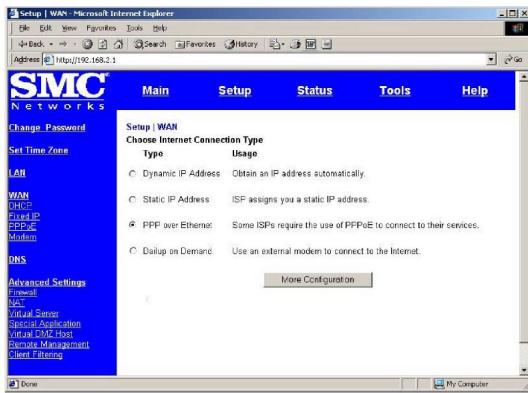Open the History toolbar button
Image resolution: width=528 pixels, height=393 pixels.
(x=241, y=44)
